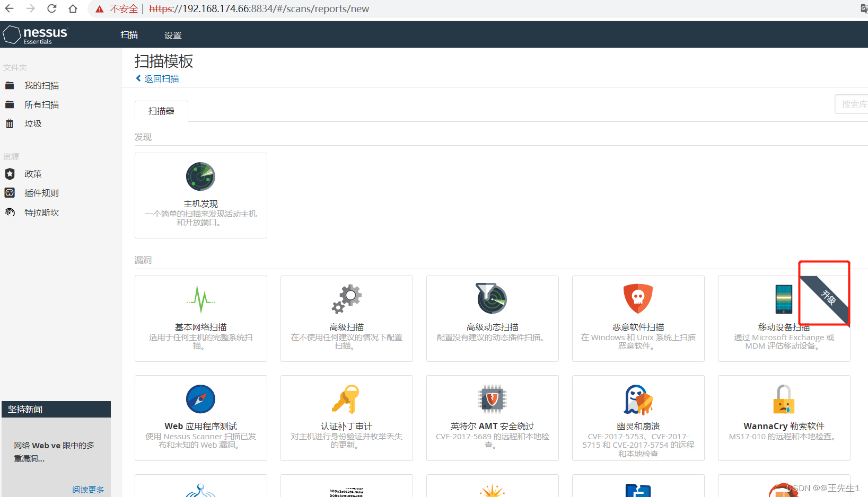Click the WannaCry 勒索软件 title
Screen dimensions: 868x497
click(x=784, y=427)
